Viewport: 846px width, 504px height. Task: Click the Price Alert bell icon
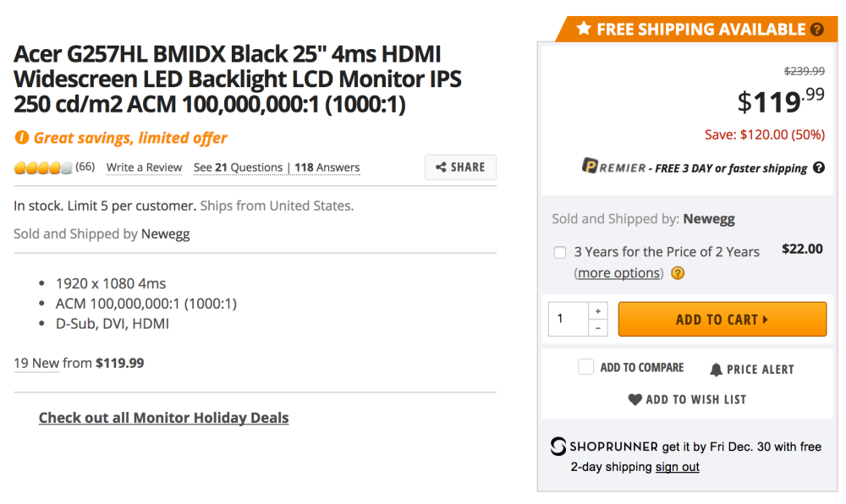(x=717, y=370)
